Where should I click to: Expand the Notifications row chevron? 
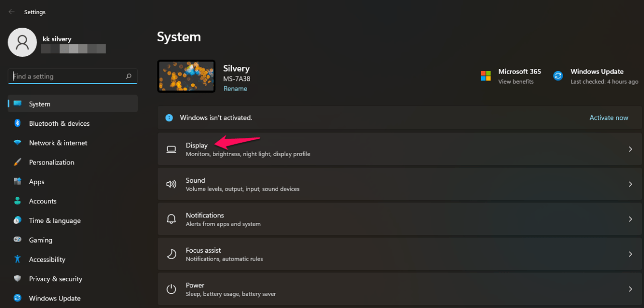[x=630, y=219]
